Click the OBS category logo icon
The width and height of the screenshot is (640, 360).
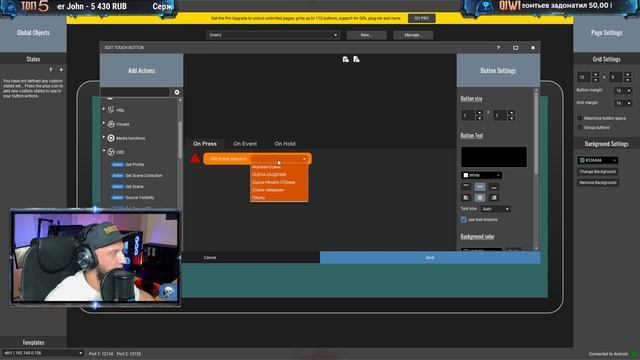pyautogui.click(x=111, y=152)
